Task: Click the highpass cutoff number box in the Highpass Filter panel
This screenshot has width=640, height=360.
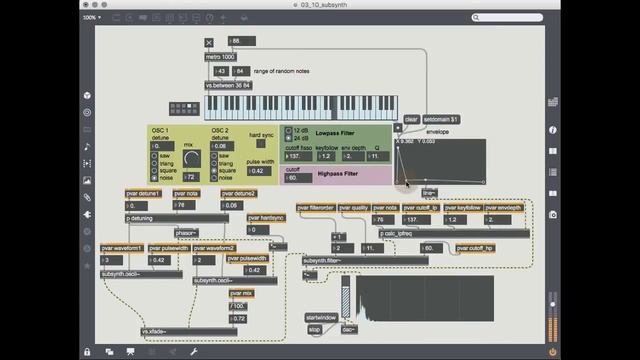Action: click(299, 178)
